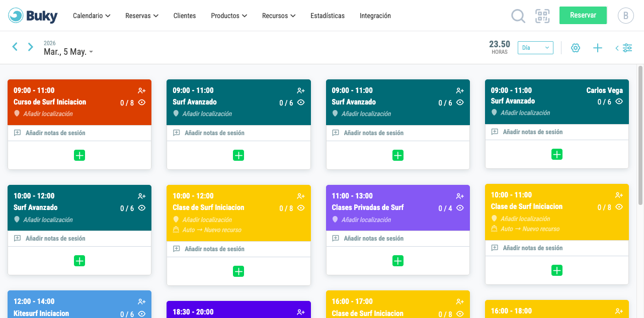Click the Buky logo
644x318 pixels.
[x=33, y=16]
